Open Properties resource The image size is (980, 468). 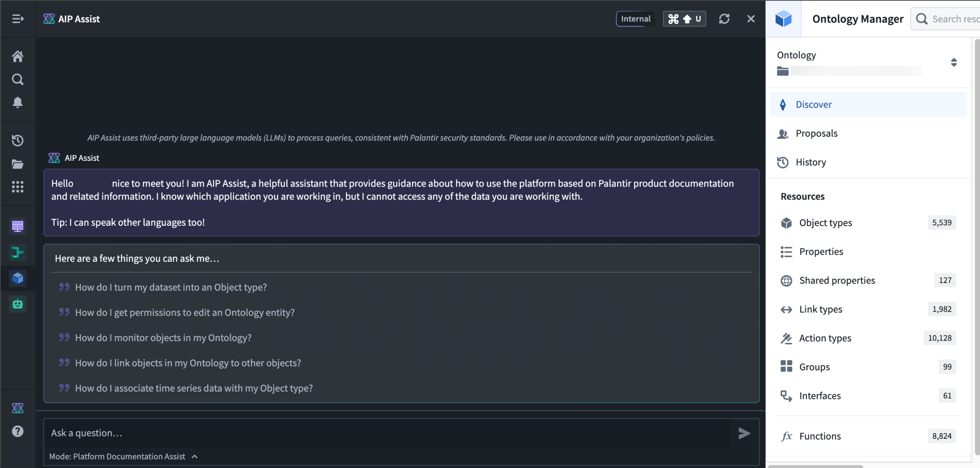click(868, 251)
